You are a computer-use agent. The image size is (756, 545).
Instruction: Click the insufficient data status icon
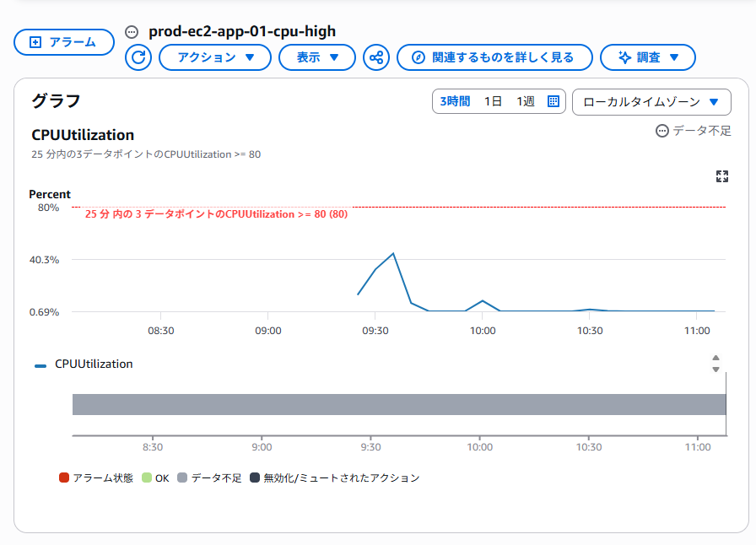click(662, 131)
